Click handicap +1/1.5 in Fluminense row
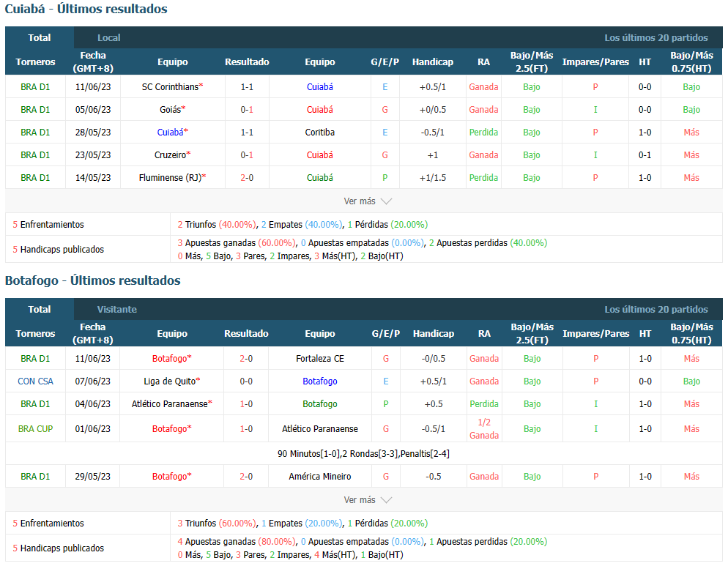 click(433, 178)
